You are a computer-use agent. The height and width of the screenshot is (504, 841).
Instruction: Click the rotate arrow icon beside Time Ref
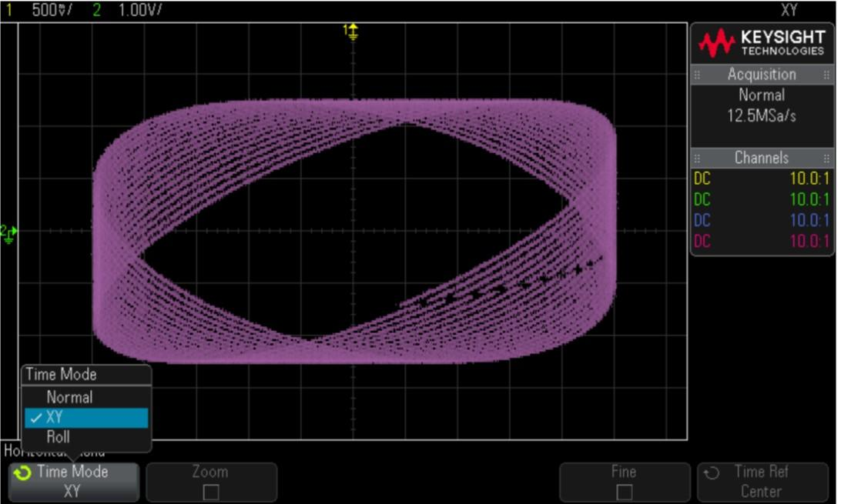711,472
